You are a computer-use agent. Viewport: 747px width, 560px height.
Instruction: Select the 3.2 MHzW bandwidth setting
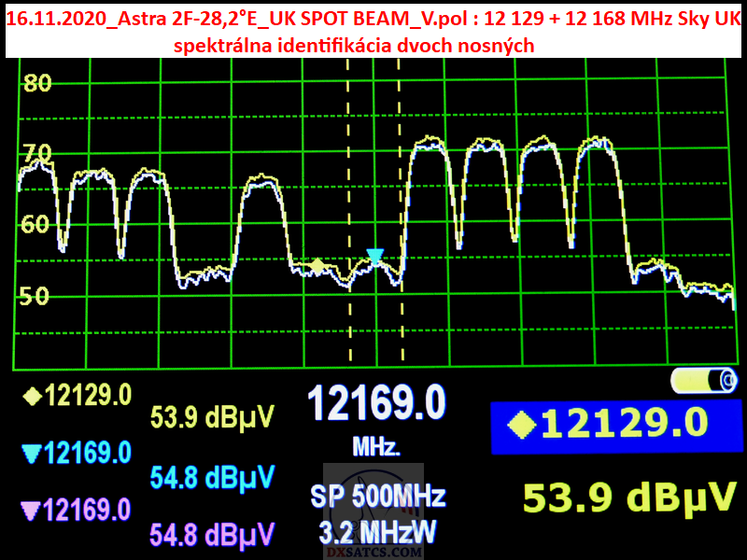(x=377, y=534)
